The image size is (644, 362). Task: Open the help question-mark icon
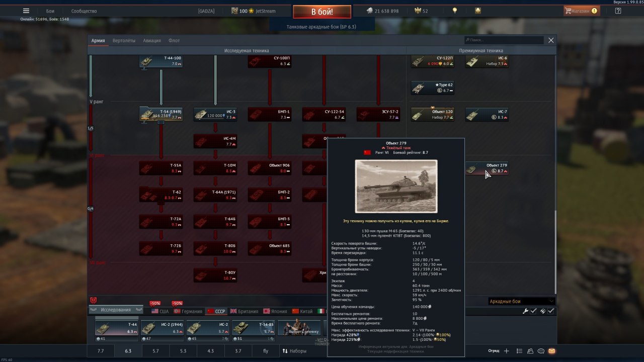tap(618, 11)
